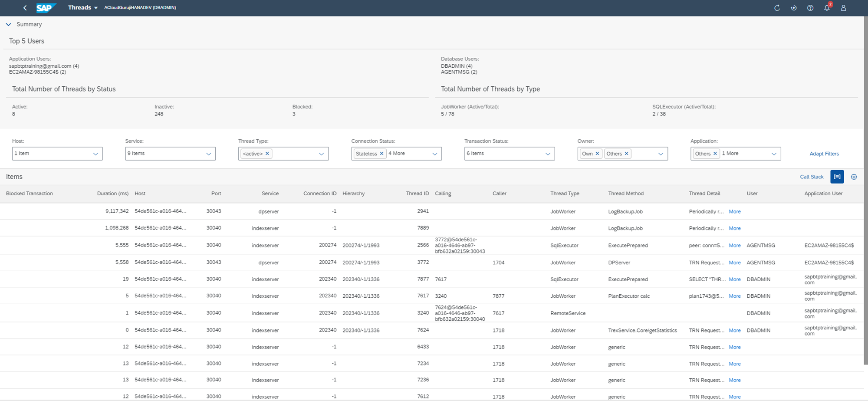Image resolution: width=868 pixels, height=404 pixels.
Task: Remove the Stateless connection status token
Action: point(381,154)
